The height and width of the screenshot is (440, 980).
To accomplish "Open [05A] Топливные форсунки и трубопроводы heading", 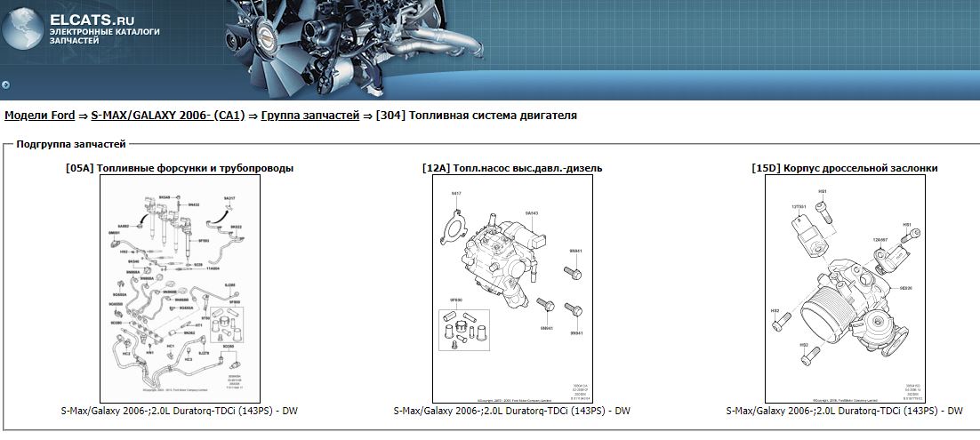I will (x=180, y=168).
